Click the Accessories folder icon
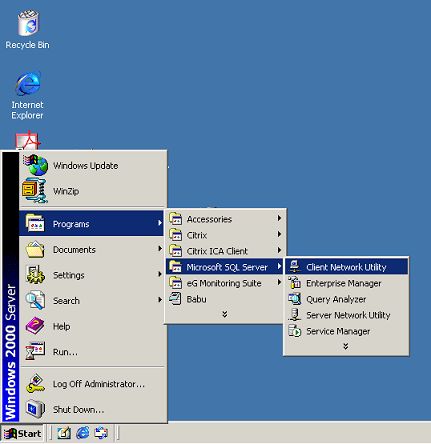This screenshot has height=444, width=431. point(175,219)
